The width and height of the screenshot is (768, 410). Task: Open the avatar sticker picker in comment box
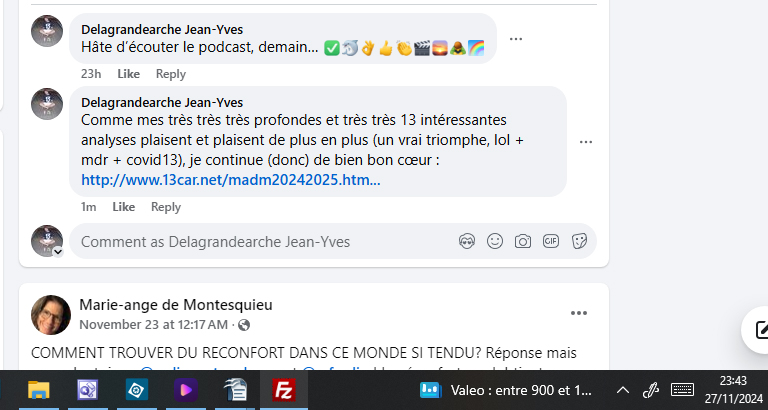coord(467,241)
